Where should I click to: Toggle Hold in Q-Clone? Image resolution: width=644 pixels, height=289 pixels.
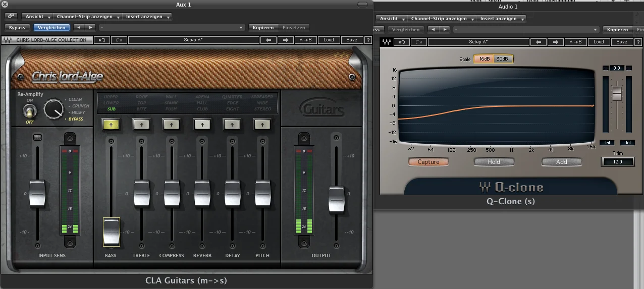coord(494,162)
